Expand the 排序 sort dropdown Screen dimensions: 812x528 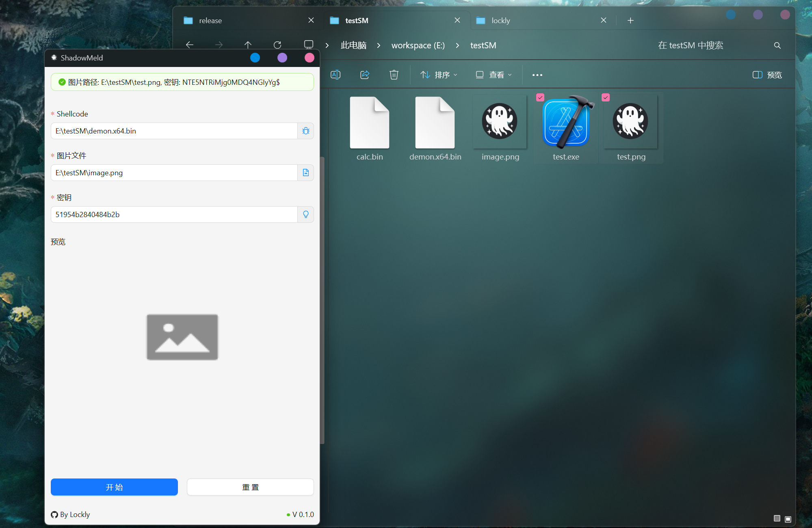click(440, 75)
